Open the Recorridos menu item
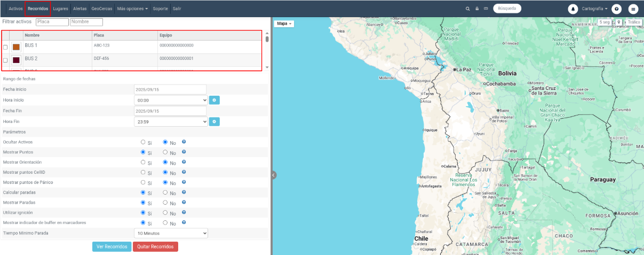 pos(38,9)
